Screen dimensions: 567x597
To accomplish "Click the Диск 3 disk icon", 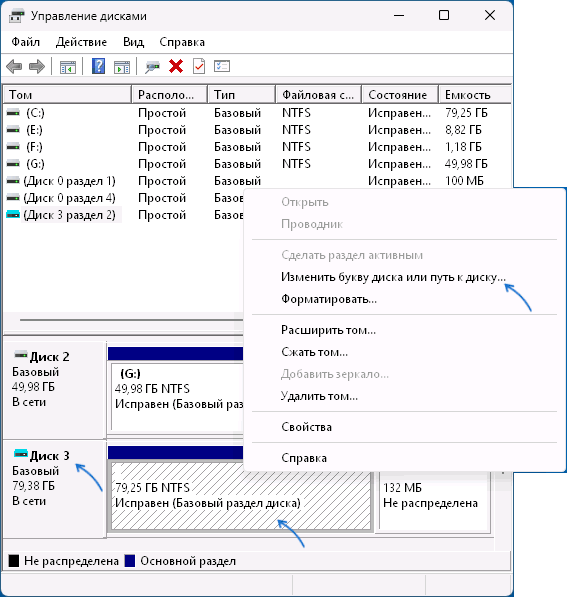I will 21,453.
